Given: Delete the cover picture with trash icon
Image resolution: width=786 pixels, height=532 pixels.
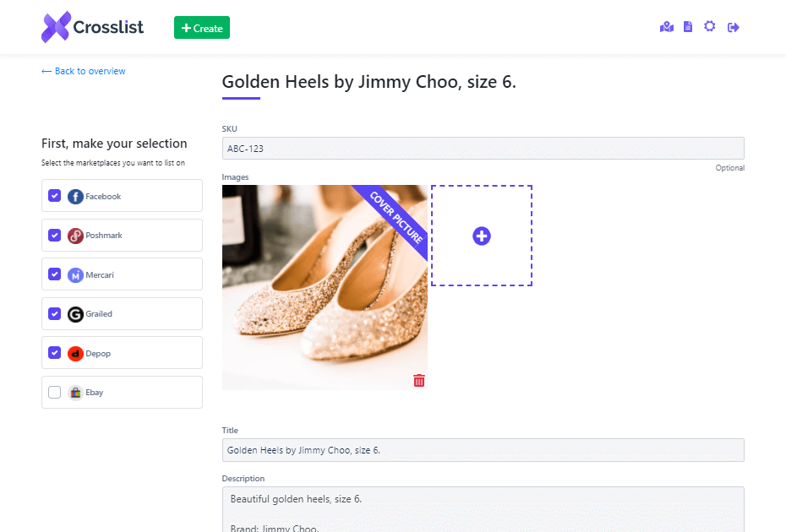Looking at the screenshot, I should click(x=419, y=381).
